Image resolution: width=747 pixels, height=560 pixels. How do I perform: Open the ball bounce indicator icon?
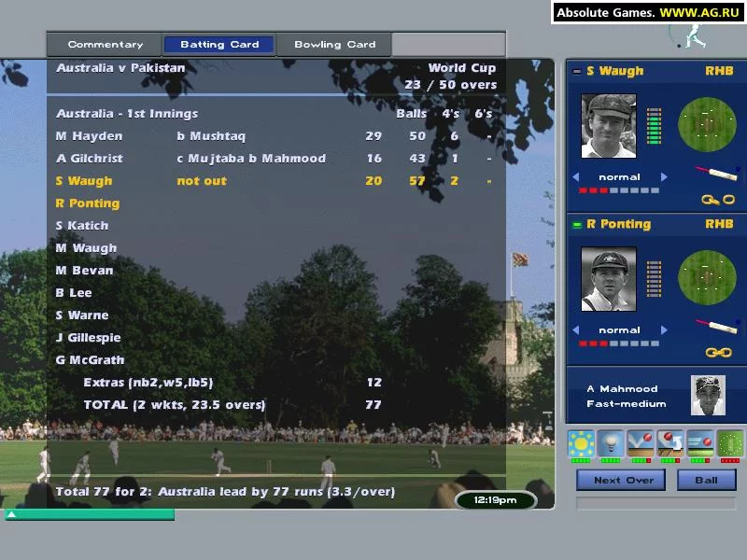pos(640,442)
